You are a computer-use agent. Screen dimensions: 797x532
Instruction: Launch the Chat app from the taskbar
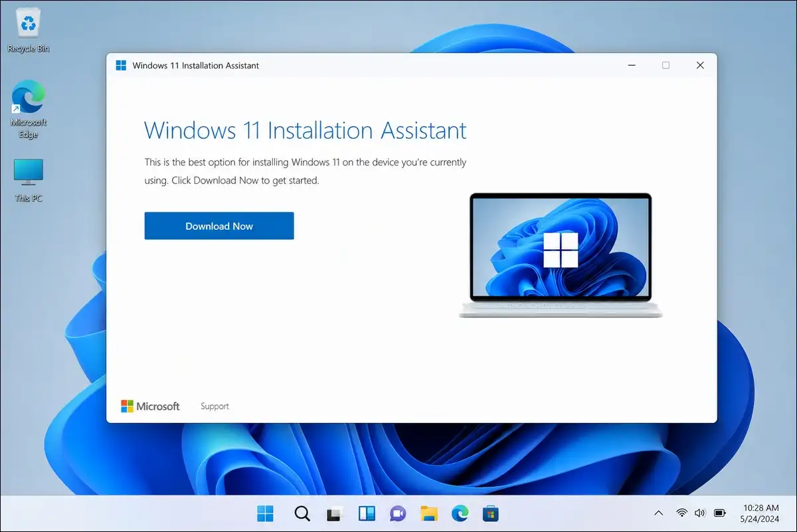398,513
